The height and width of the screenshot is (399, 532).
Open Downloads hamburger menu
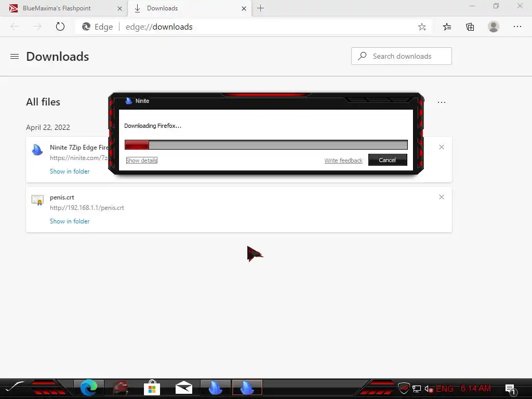15,56
